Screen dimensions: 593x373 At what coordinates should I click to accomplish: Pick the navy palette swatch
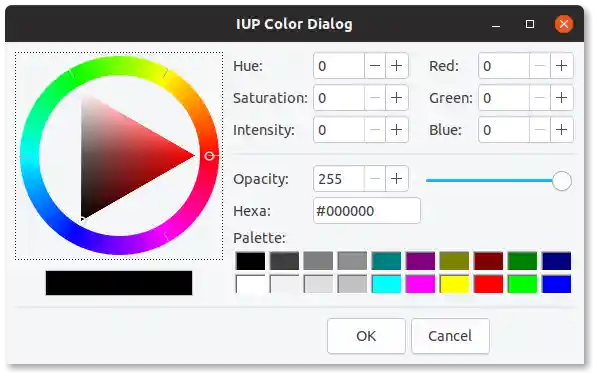point(556,261)
